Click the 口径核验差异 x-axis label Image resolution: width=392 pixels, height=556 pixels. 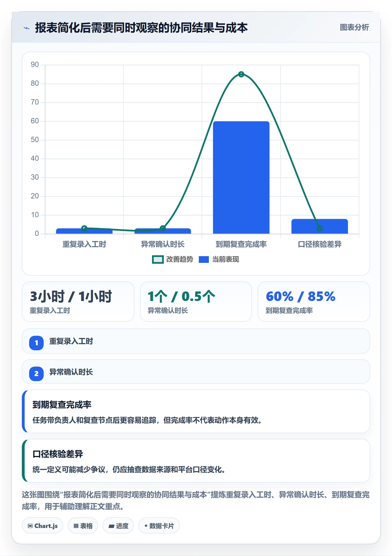tap(319, 244)
